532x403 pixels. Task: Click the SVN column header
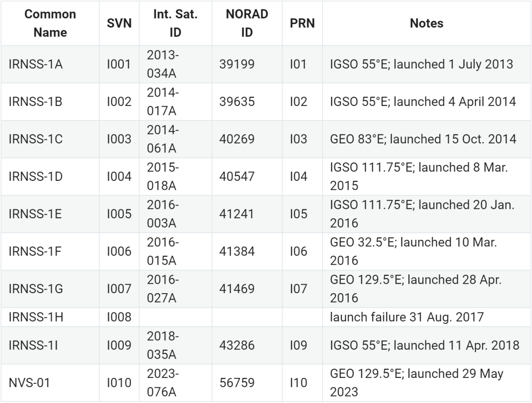click(119, 23)
